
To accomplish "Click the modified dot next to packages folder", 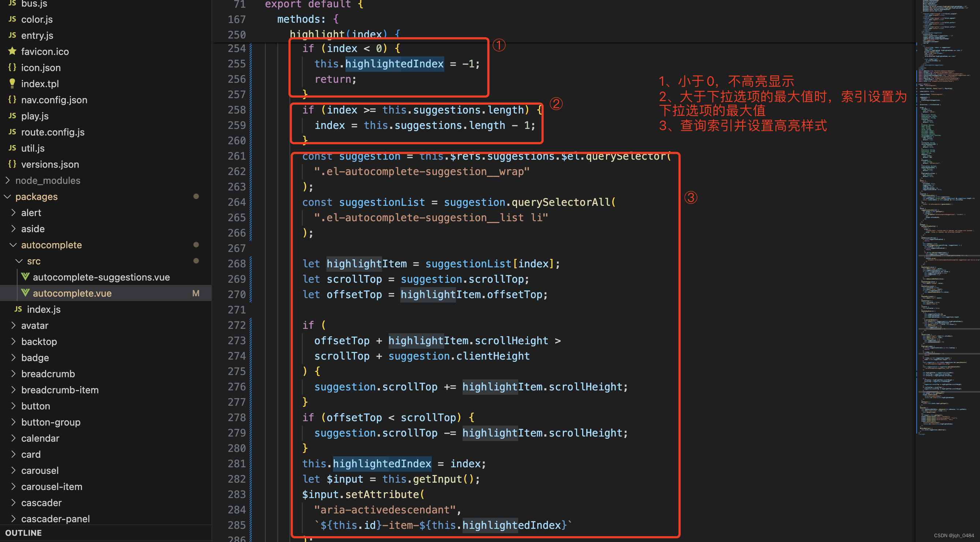I will tap(196, 196).
